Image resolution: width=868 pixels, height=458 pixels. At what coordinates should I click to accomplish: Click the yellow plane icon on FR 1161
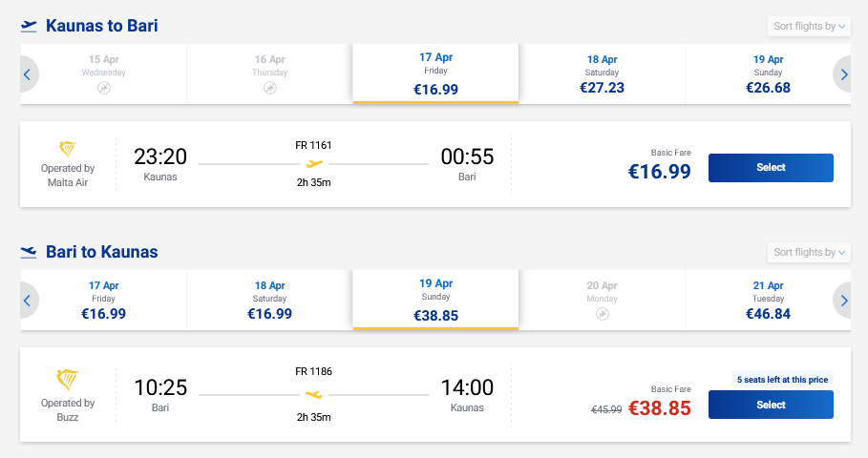click(x=314, y=163)
